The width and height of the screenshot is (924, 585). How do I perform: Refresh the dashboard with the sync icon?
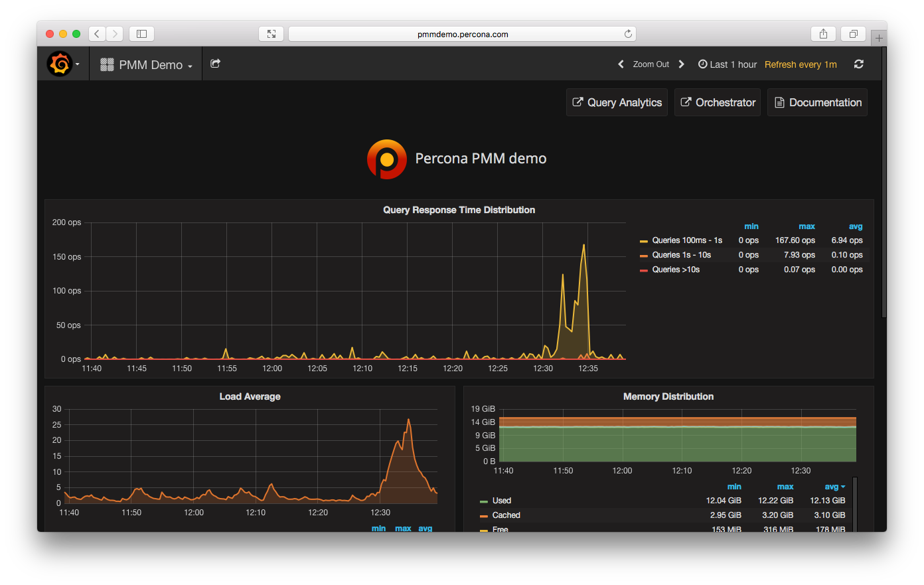click(858, 64)
